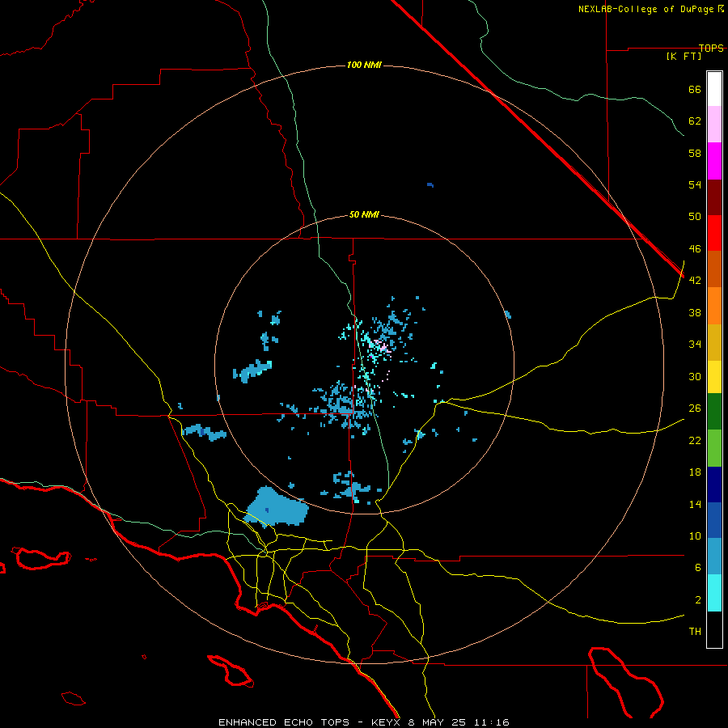Select the light blue legend swatch
The width and height of the screenshot is (728, 728).
click(714, 557)
